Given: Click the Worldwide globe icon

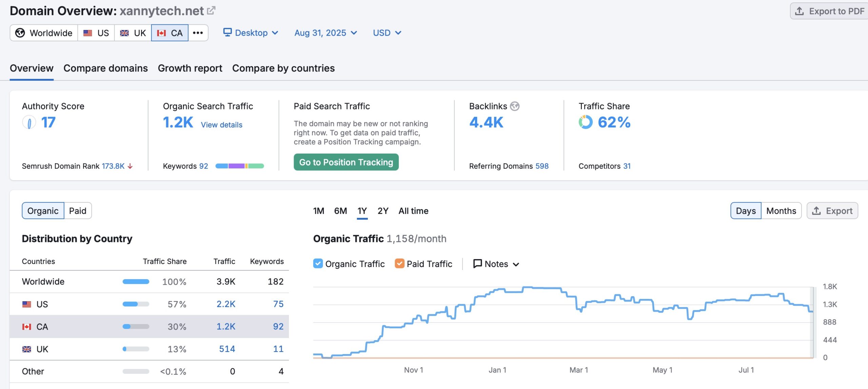Looking at the screenshot, I should coord(20,33).
